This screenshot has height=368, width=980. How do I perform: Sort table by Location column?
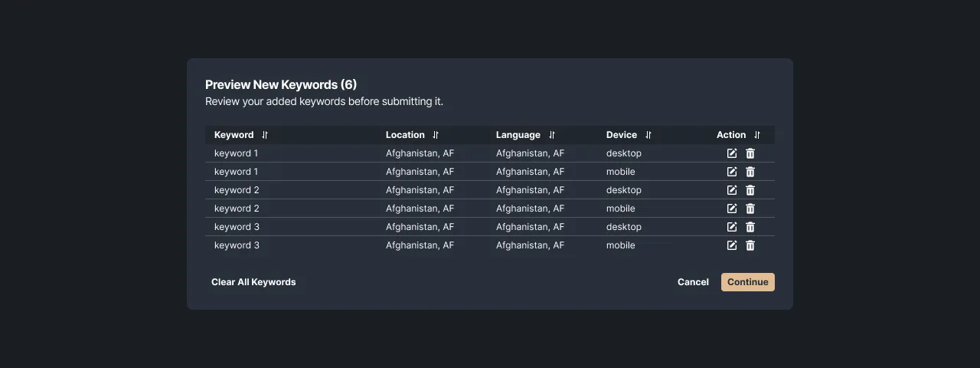pyautogui.click(x=436, y=135)
